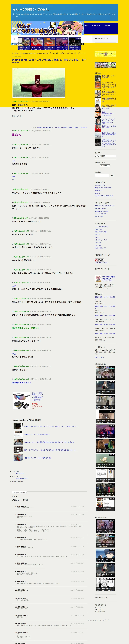Open 鷹速@ホークスまとめブログ link
This screenshot has height=644, width=129.
[x=103, y=188]
